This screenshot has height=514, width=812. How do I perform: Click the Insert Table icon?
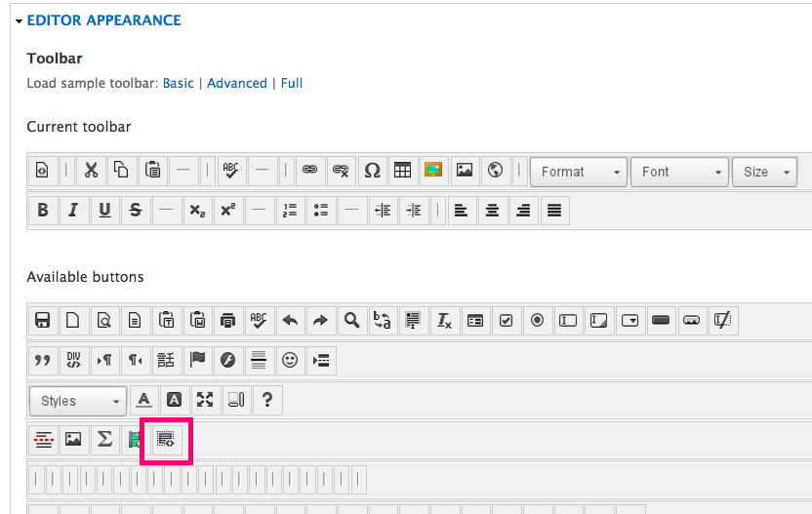coord(402,171)
